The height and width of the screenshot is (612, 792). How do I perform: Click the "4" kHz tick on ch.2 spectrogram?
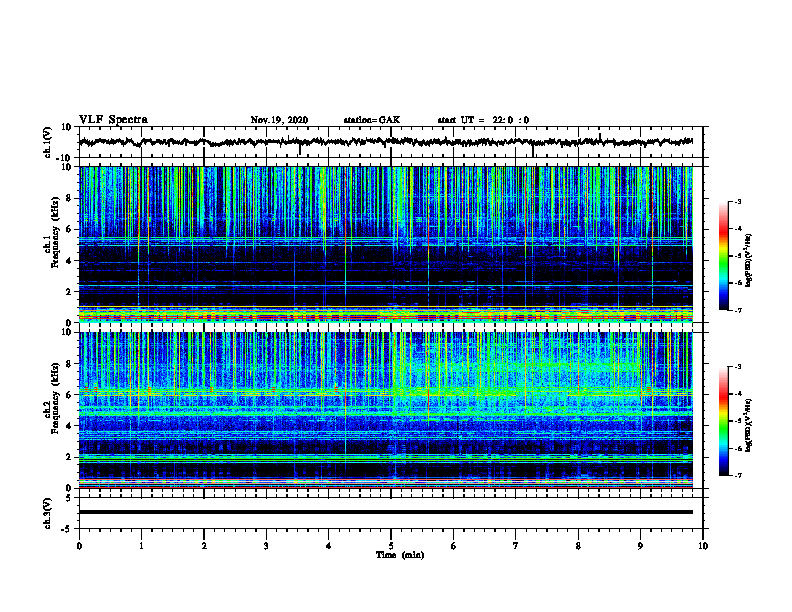[x=69, y=426]
